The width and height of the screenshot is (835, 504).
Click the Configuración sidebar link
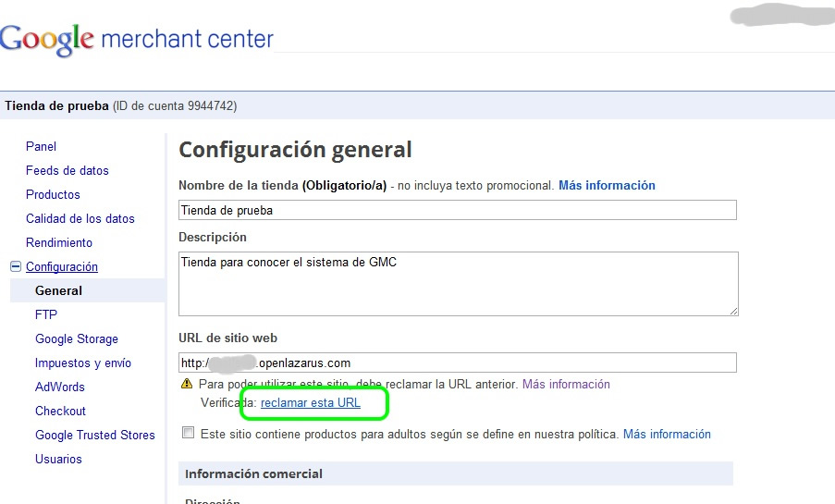[x=62, y=266]
